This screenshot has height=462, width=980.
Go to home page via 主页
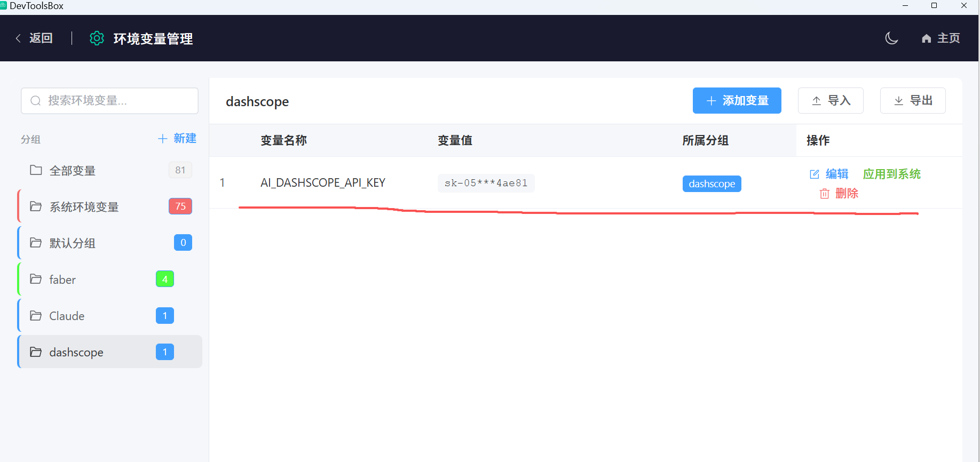pyautogui.click(x=941, y=38)
